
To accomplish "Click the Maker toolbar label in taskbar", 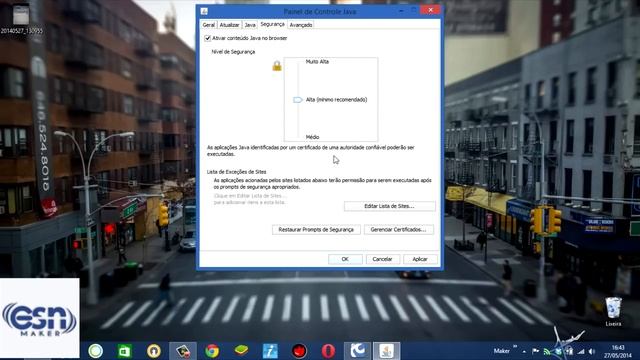I will [502, 351].
